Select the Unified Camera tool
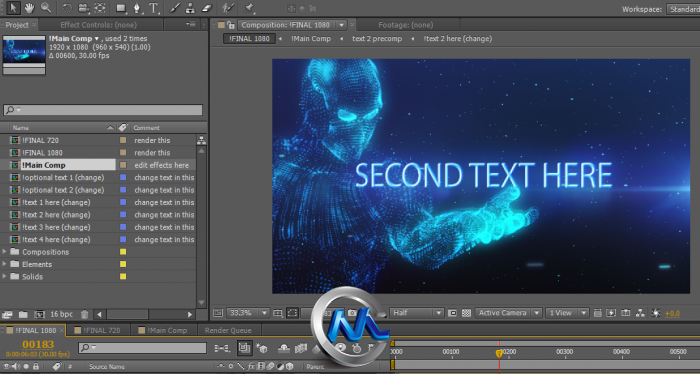 click(x=83, y=8)
